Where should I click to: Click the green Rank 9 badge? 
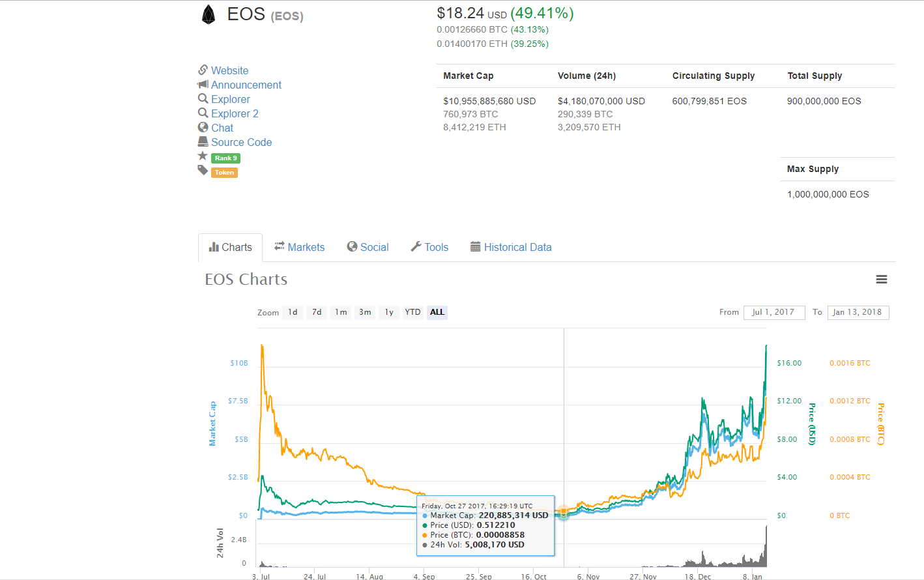(225, 158)
